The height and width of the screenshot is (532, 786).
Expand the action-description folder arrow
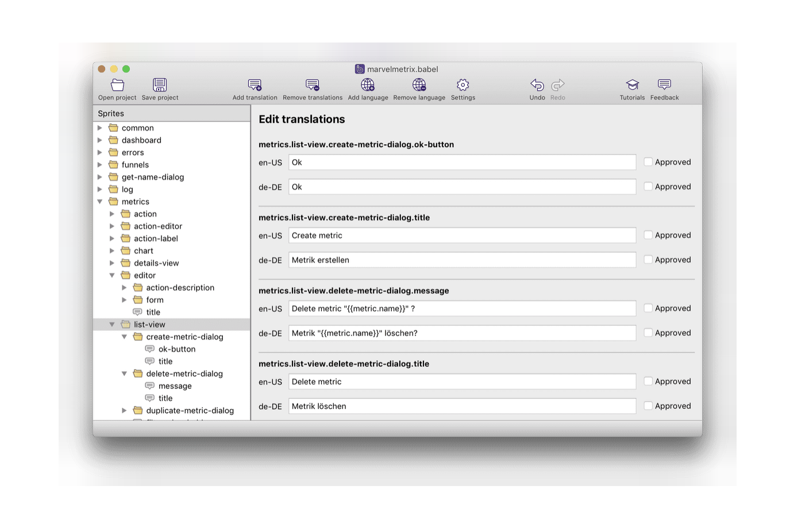click(x=124, y=287)
